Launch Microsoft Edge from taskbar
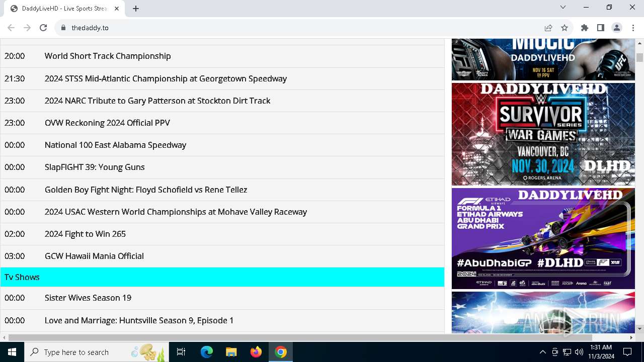 (x=207, y=352)
